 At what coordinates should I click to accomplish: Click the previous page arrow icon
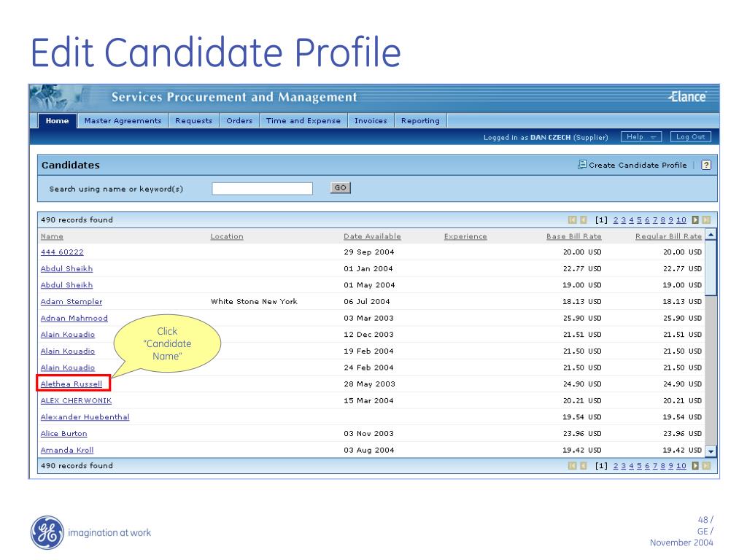584,219
